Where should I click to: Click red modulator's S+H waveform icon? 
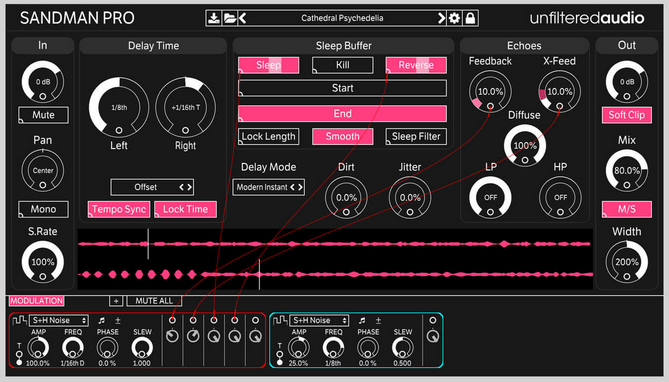click(19, 320)
